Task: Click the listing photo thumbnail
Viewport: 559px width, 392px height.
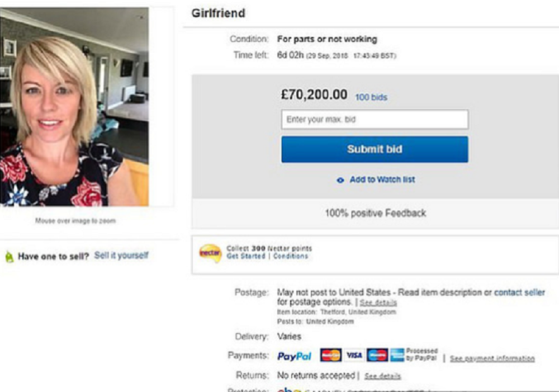Action: click(74, 107)
